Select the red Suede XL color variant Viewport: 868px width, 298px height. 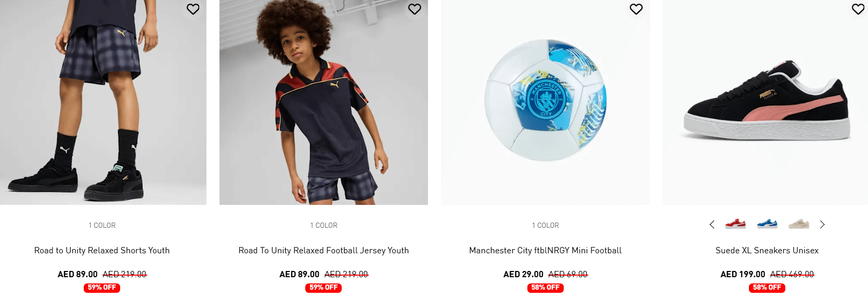735,224
